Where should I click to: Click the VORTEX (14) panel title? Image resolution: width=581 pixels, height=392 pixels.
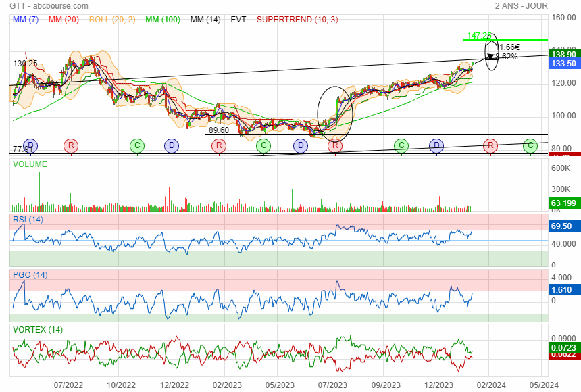[38, 330]
